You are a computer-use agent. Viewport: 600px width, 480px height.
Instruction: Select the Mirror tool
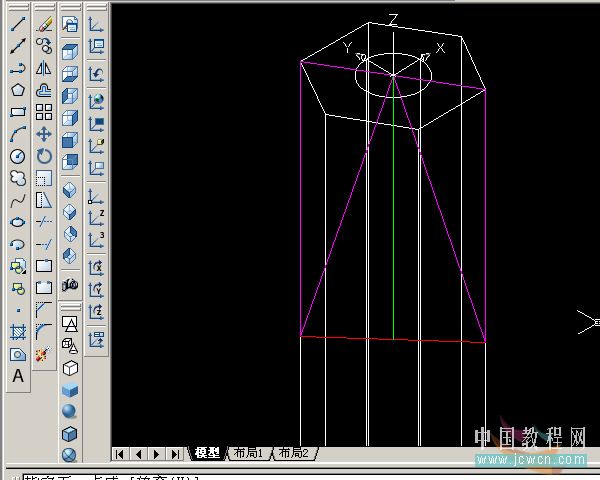tap(44, 68)
